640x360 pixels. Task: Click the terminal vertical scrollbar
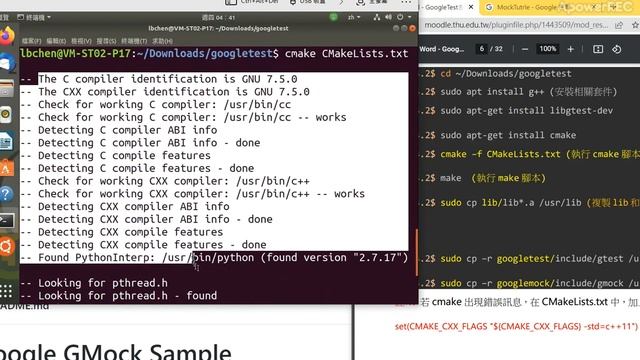pyautogui.click(x=416, y=252)
